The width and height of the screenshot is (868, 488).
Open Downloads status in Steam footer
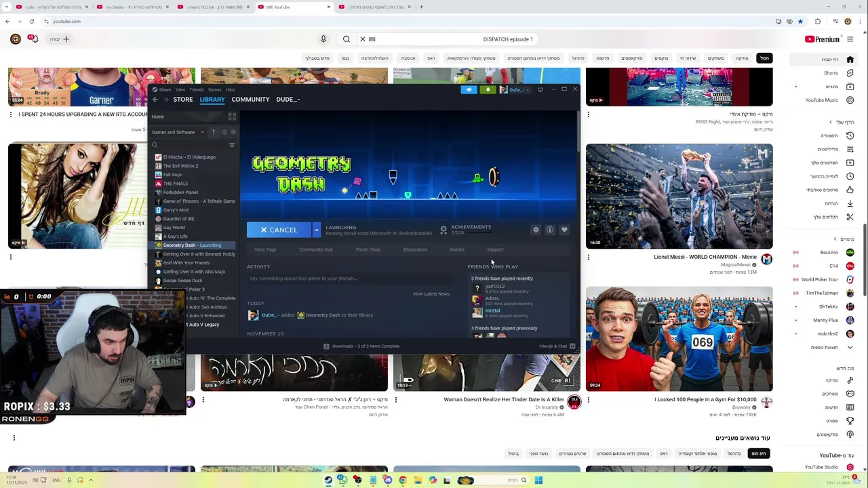[361, 346]
